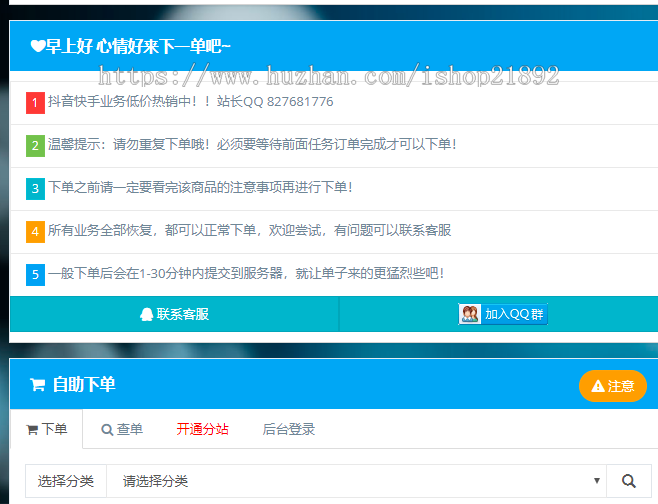Click the warning triangle icon in 注意 button
This screenshot has height=504, width=658.
(x=598, y=386)
